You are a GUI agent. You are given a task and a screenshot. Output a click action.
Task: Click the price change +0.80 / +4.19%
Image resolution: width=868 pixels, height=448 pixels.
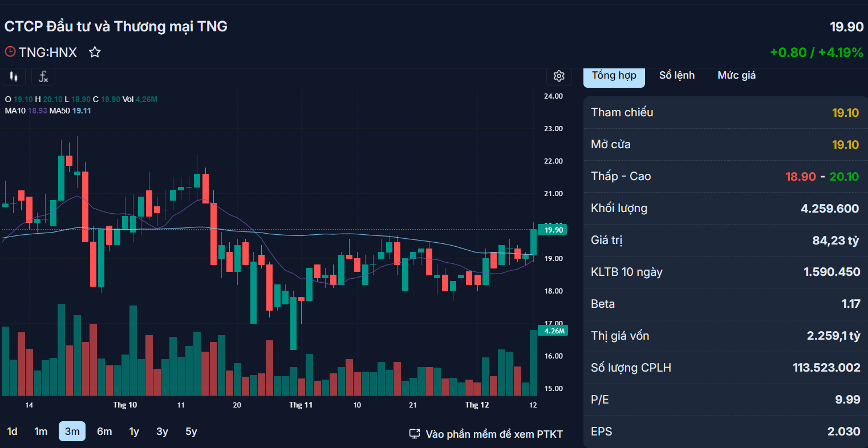(817, 53)
